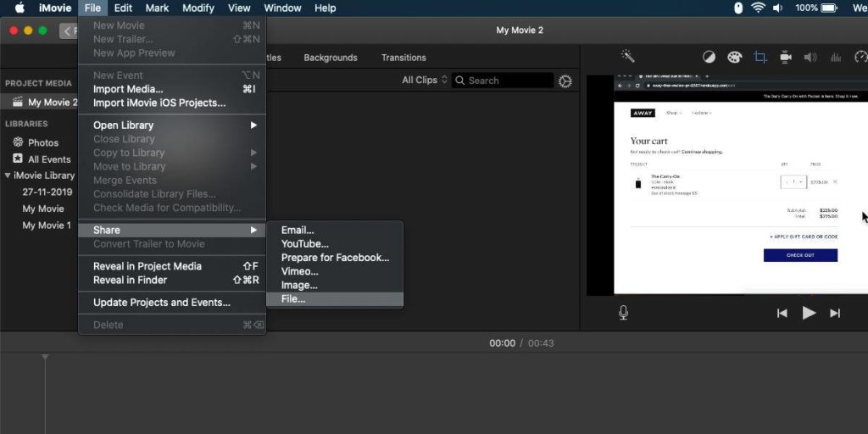Image resolution: width=868 pixels, height=434 pixels.
Task: Open the color balance tool
Action: pos(709,57)
